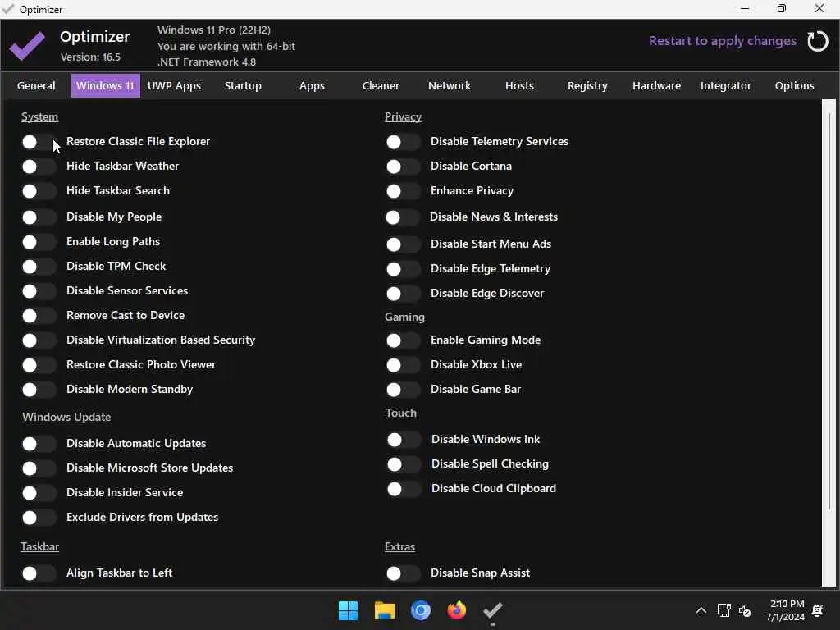Toggle Disable Spell Checking switch
Image resolution: width=840 pixels, height=630 pixels.
tap(404, 464)
